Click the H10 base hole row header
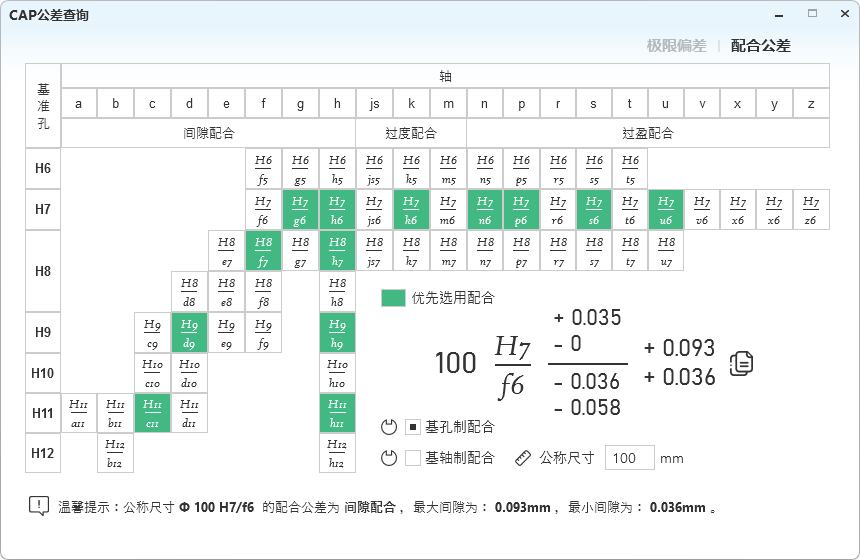The image size is (860, 560). pos(43,373)
